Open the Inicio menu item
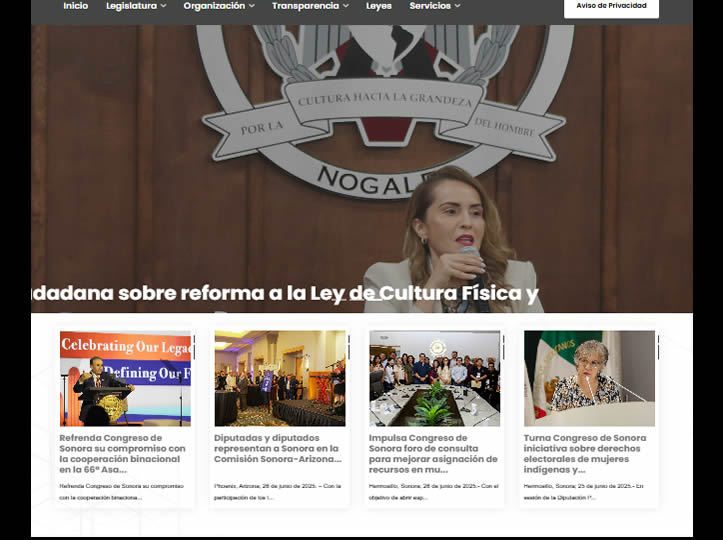 point(75,6)
